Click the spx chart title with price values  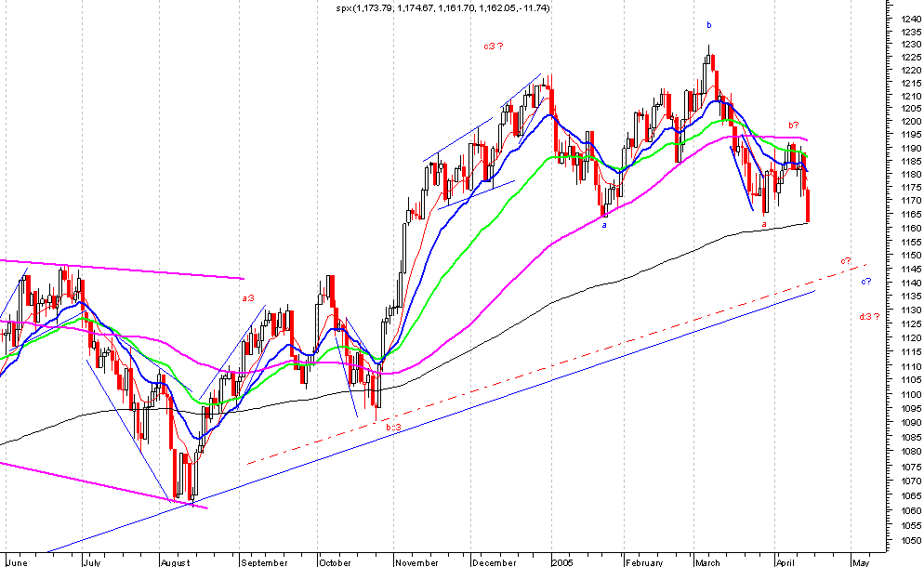point(442,8)
